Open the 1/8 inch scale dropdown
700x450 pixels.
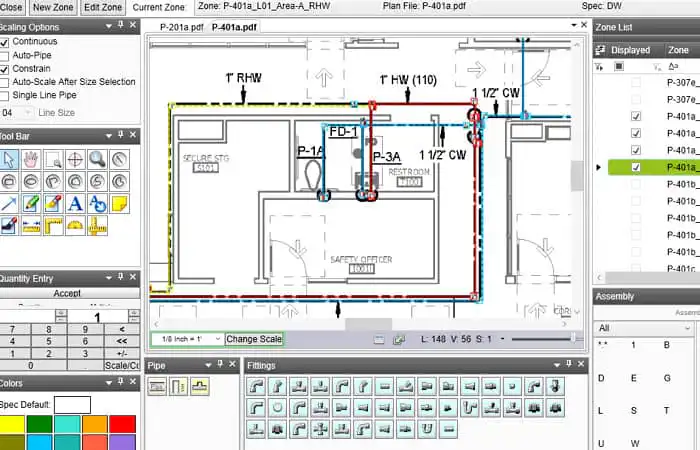point(187,339)
